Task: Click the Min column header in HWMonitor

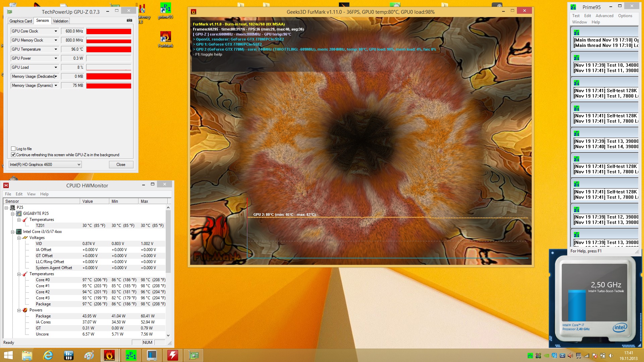Action: tap(124, 201)
